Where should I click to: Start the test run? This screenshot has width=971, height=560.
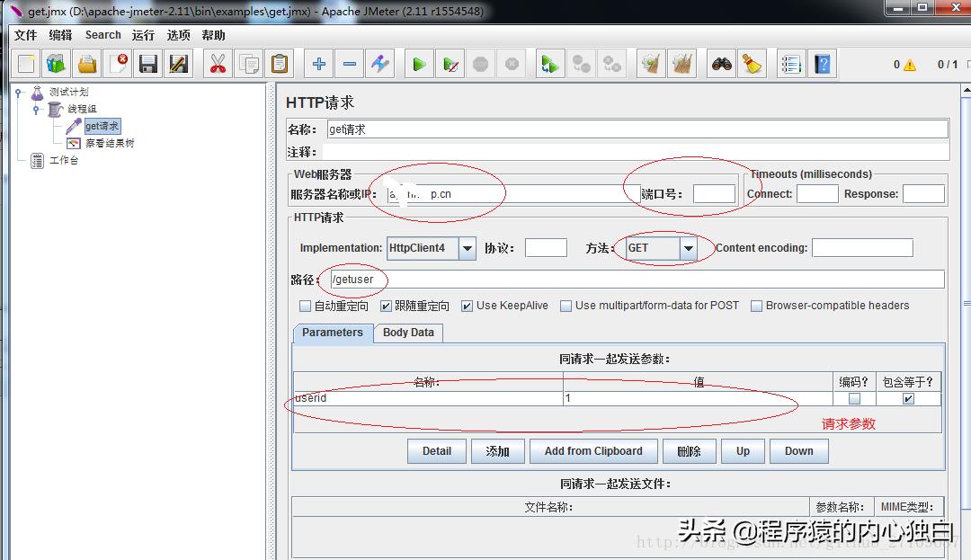click(419, 63)
